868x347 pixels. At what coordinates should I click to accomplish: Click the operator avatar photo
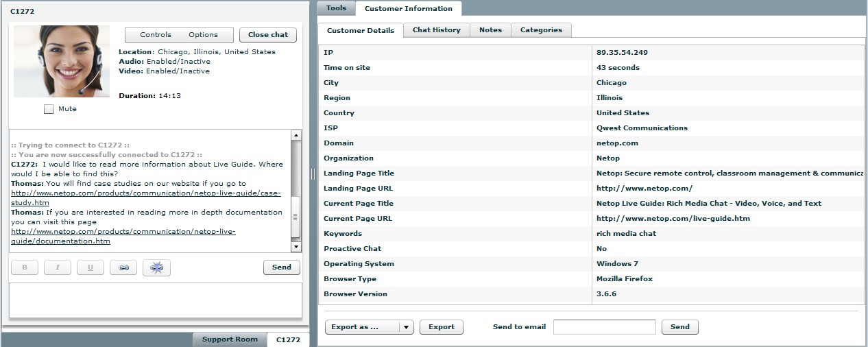point(62,61)
